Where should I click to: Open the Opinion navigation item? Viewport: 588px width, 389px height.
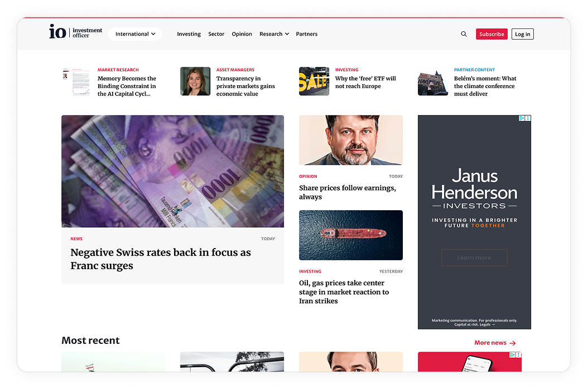coord(242,34)
